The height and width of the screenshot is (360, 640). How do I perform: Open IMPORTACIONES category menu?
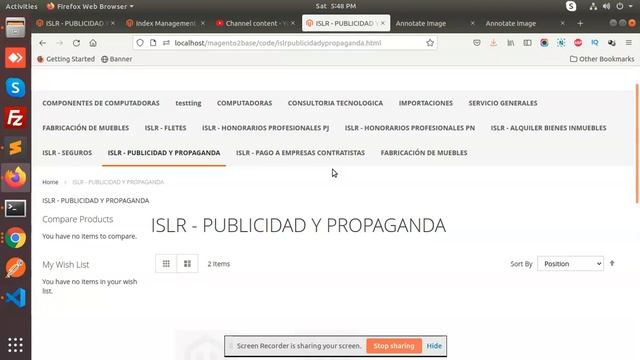(426, 103)
